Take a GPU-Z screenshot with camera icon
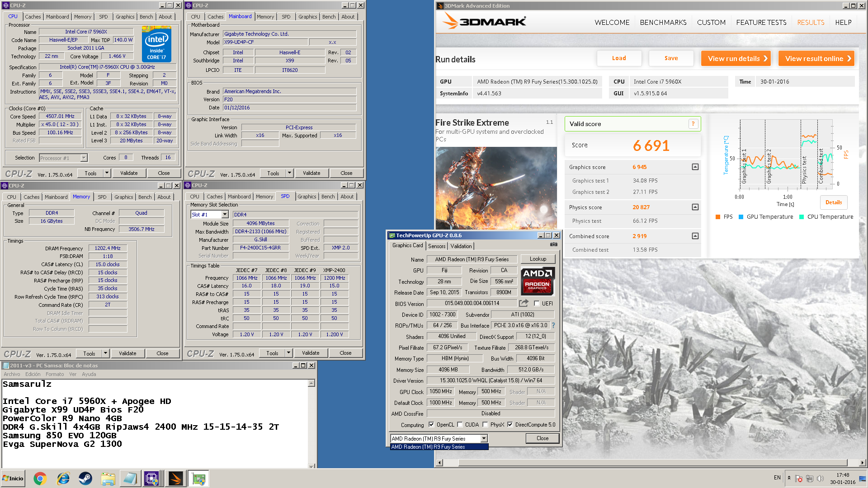The width and height of the screenshot is (868, 488). [x=553, y=244]
